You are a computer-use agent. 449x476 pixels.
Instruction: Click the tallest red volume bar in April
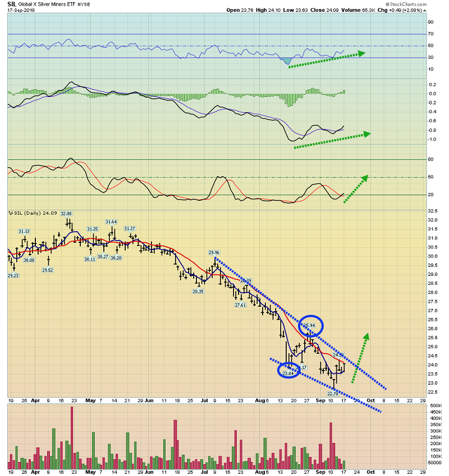pos(72,438)
